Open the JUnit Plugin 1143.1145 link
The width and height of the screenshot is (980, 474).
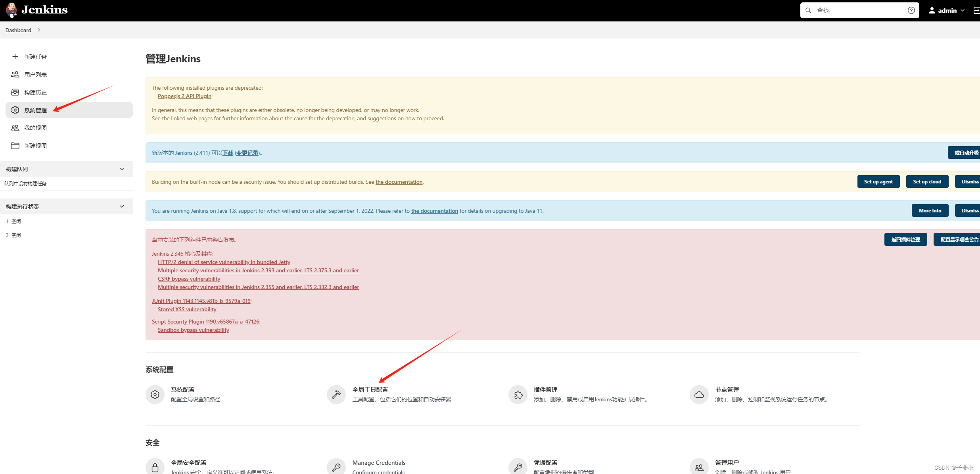[x=201, y=301]
